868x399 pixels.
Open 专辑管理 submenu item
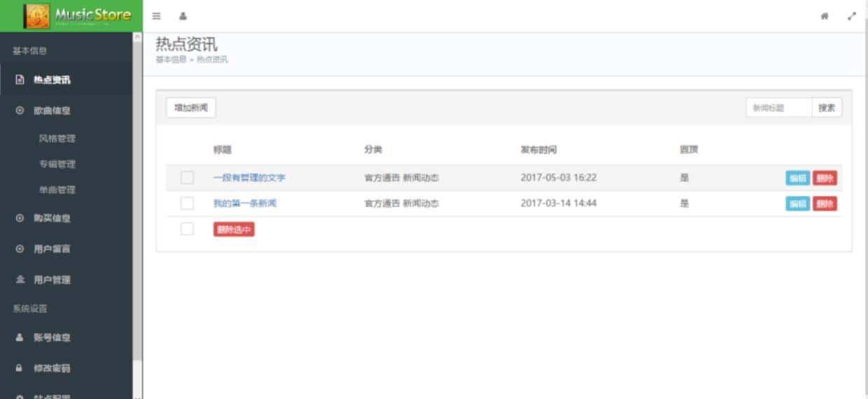pos(57,164)
